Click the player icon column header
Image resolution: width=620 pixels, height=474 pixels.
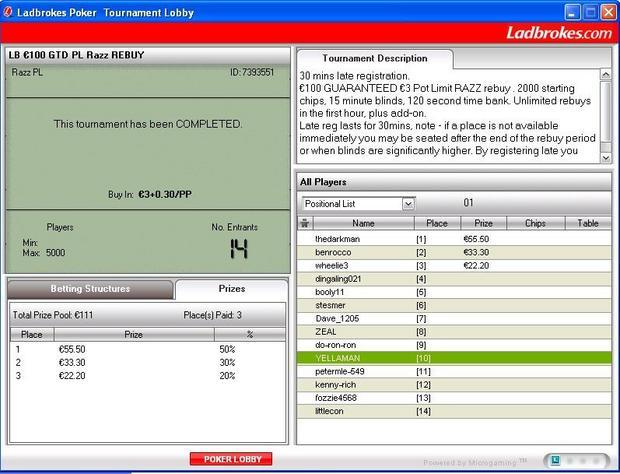(x=305, y=223)
